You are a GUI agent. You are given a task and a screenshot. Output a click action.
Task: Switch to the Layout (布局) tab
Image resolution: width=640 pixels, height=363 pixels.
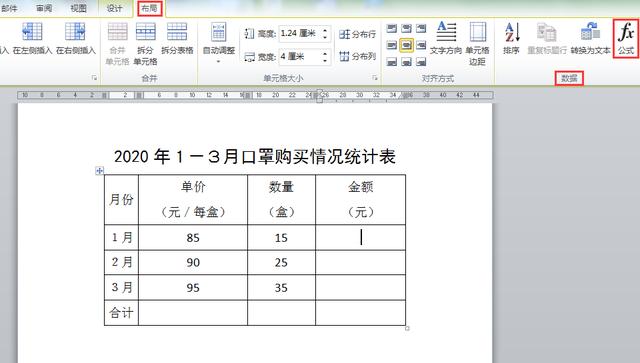[x=149, y=8]
